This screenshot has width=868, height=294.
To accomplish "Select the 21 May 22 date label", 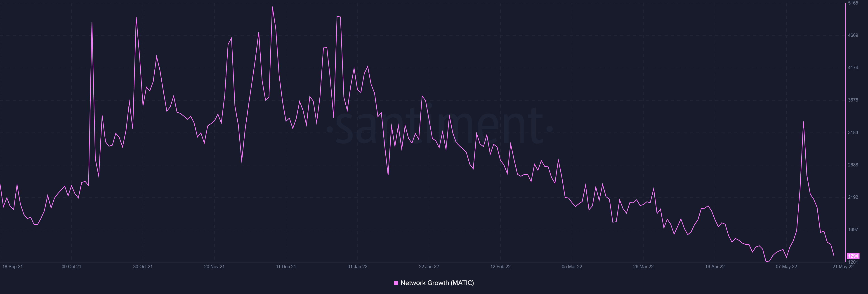I will 843,267.
